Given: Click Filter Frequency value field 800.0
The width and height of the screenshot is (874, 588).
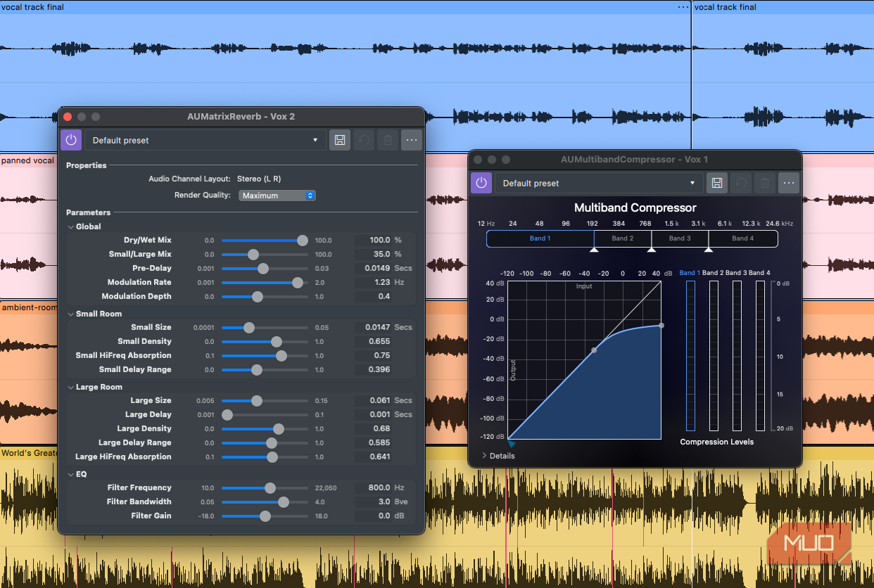Looking at the screenshot, I should (372, 487).
